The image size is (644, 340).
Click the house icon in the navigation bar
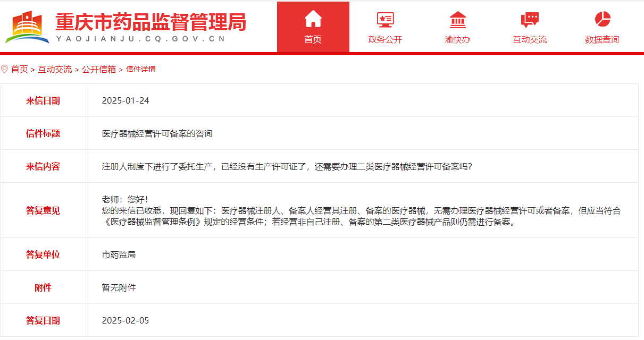[313, 19]
